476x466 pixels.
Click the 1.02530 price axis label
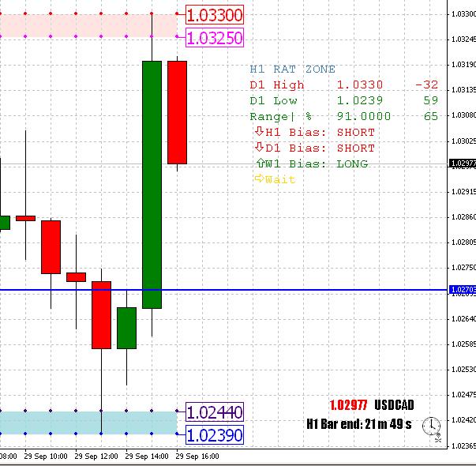(x=463, y=370)
